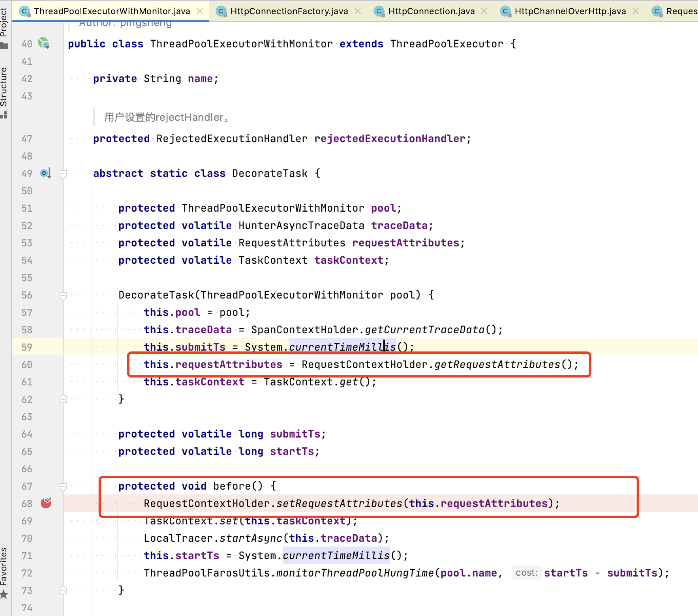Click the class gutter icon on line 40
The width and height of the screenshot is (698, 616).
pos(43,43)
